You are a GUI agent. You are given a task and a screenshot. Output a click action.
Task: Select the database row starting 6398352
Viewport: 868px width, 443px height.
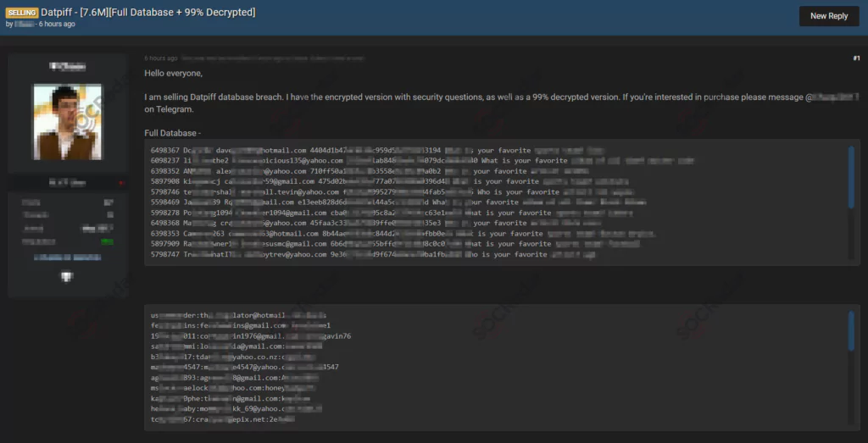(370, 171)
